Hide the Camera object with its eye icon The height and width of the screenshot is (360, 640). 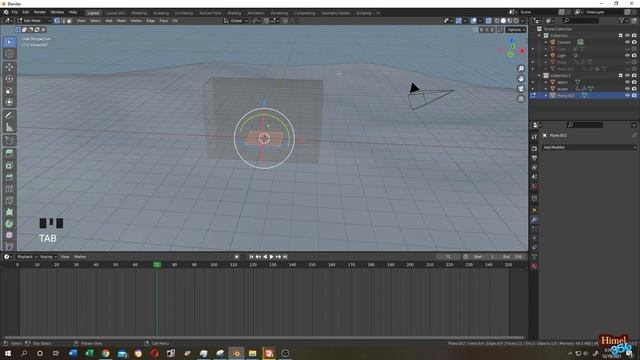(x=627, y=42)
